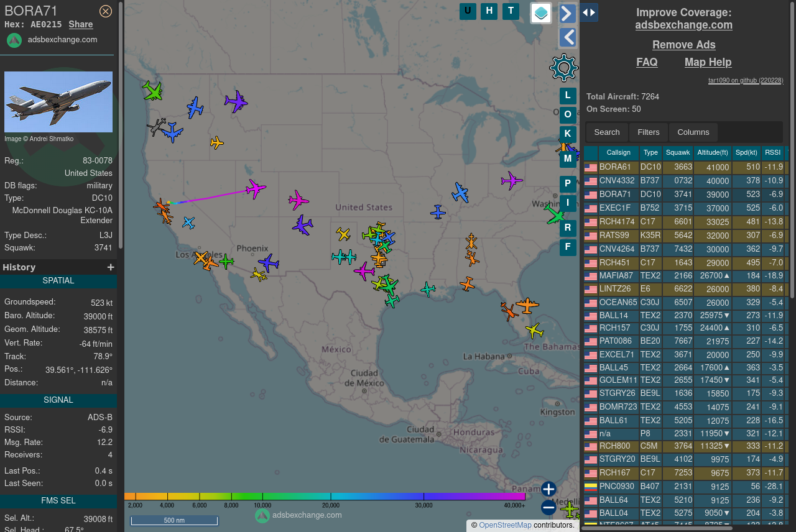This screenshot has width=796, height=532.
Task: Open the Columns tab
Action: click(693, 132)
